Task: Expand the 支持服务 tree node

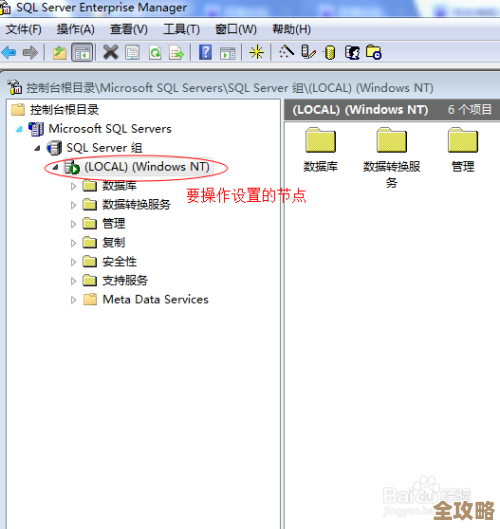Action: pyautogui.click(x=73, y=280)
